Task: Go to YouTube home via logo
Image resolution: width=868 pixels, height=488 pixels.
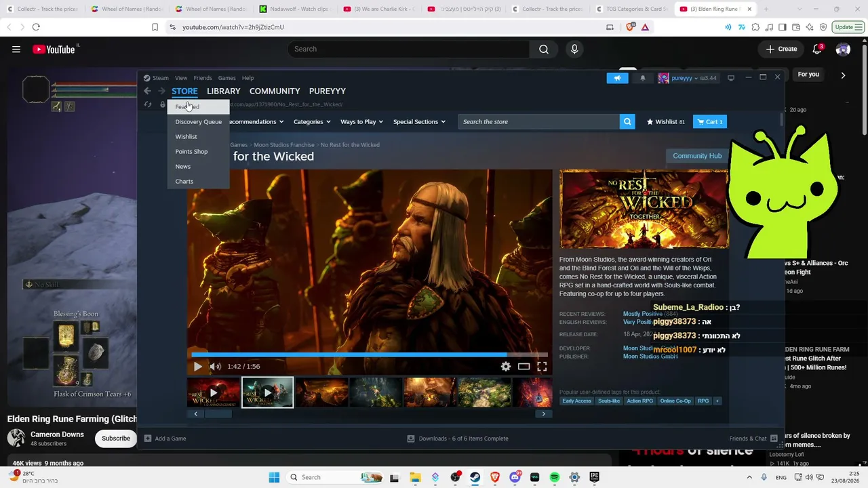Action: 54,49
